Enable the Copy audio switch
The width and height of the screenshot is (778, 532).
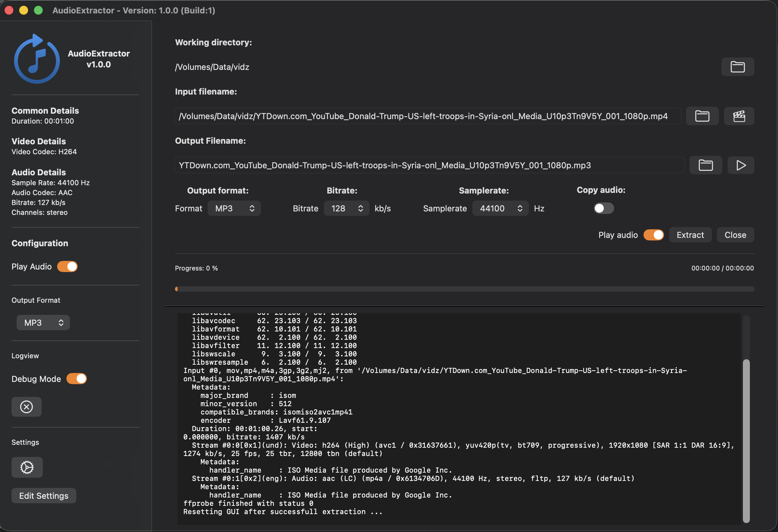pos(603,208)
